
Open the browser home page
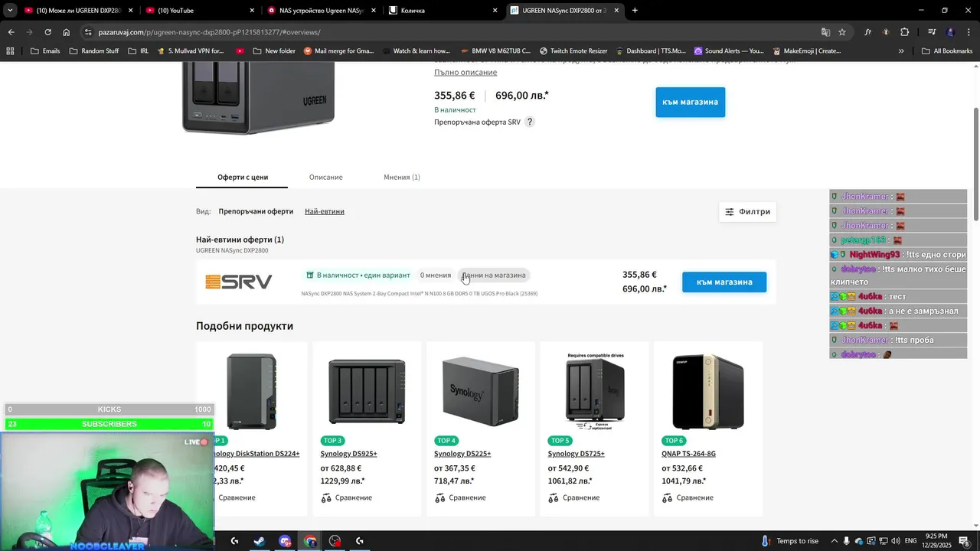point(66,32)
